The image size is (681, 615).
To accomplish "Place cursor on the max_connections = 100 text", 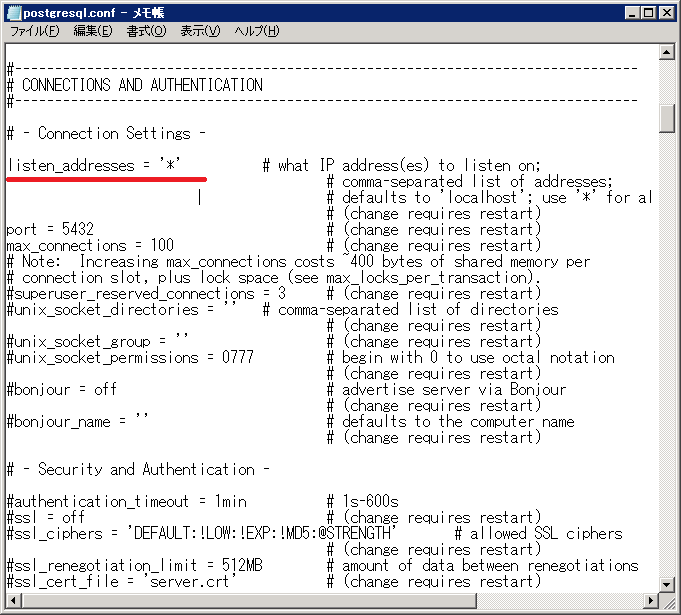I will coord(90,245).
